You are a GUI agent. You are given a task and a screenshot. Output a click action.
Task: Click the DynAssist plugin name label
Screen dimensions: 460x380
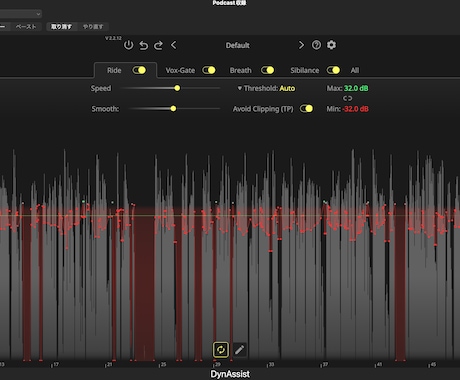[230, 374]
